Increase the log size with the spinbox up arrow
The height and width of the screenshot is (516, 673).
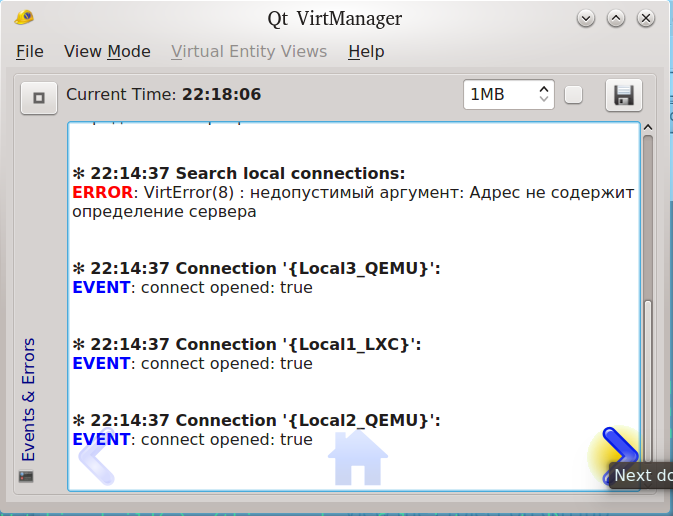[544, 89]
